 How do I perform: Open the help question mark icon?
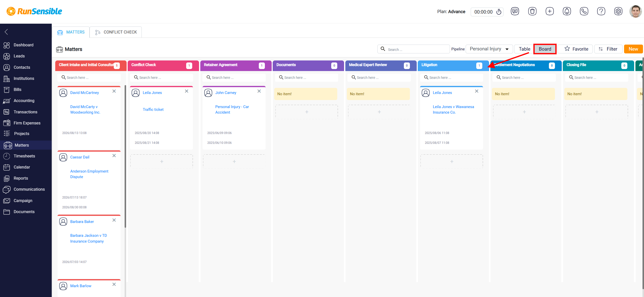click(601, 11)
